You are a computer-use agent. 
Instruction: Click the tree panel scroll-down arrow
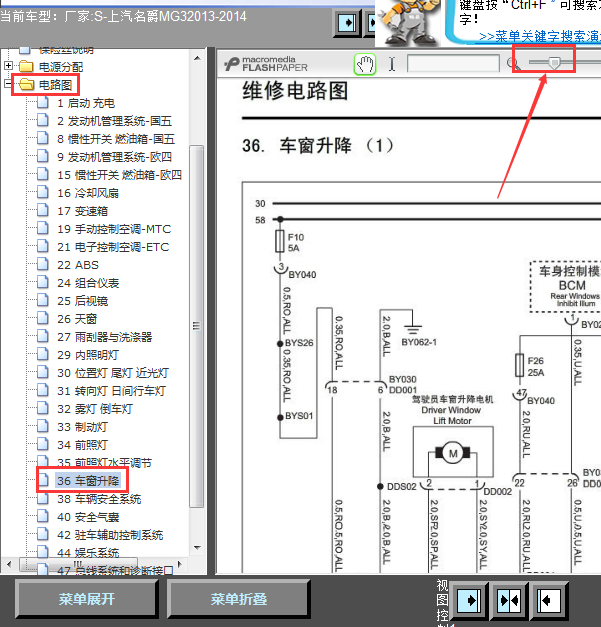pyautogui.click(x=197, y=547)
